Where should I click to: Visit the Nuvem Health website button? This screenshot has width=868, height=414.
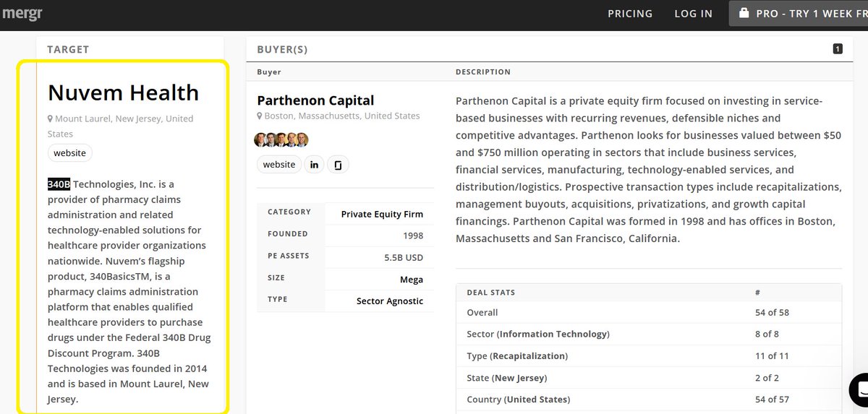click(x=70, y=153)
